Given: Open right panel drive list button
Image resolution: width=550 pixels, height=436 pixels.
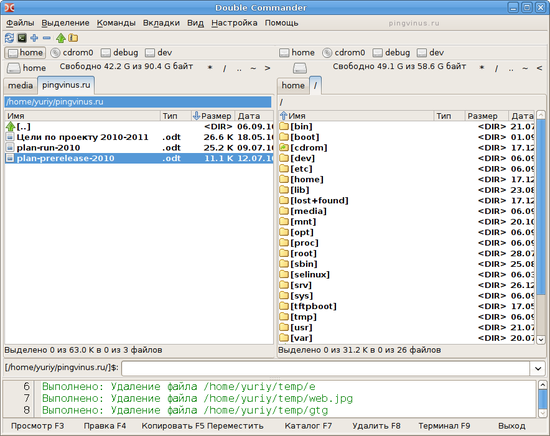Looking at the screenshot, I should tap(300, 68).
